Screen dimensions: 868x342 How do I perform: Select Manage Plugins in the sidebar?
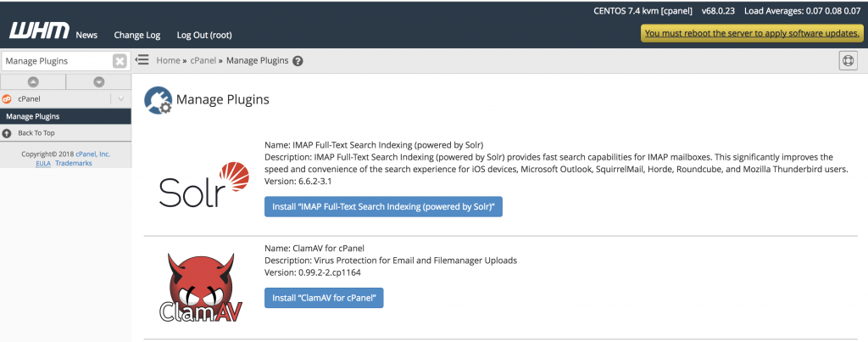[66, 116]
